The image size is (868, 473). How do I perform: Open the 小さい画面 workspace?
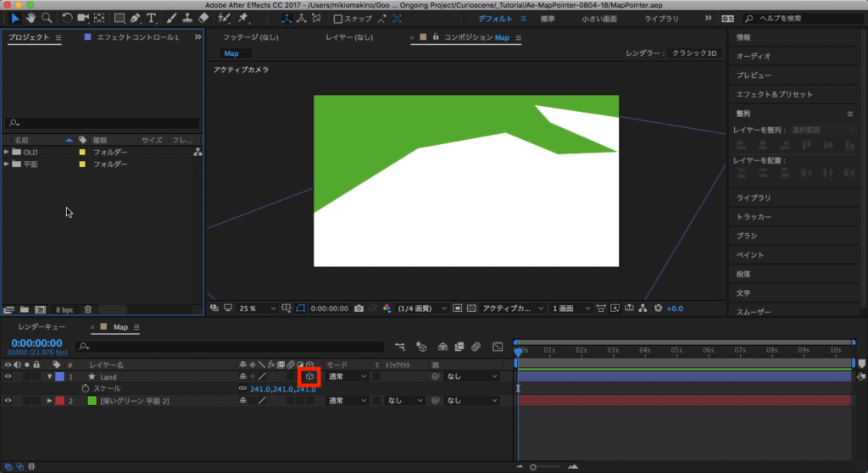click(599, 19)
